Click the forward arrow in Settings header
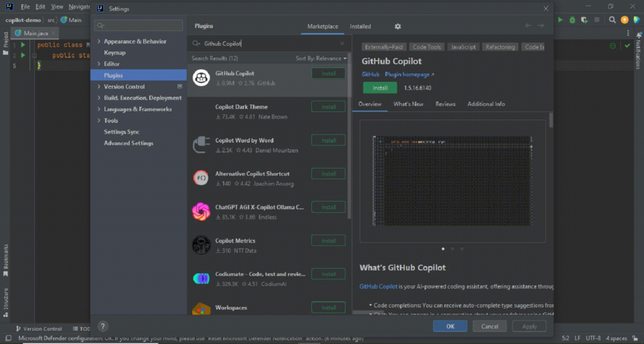This screenshot has height=344, width=644. tap(541, 26)
